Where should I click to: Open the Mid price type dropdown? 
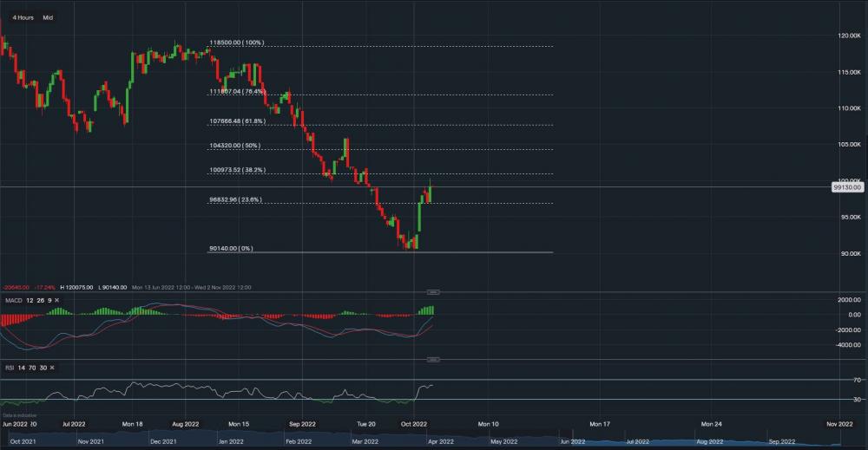(x=48, y=17)
